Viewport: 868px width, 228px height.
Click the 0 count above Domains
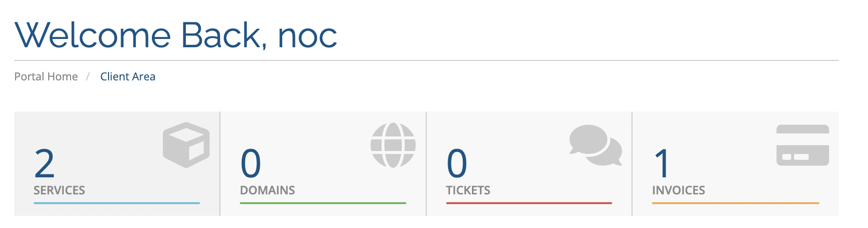click(251, 164)
